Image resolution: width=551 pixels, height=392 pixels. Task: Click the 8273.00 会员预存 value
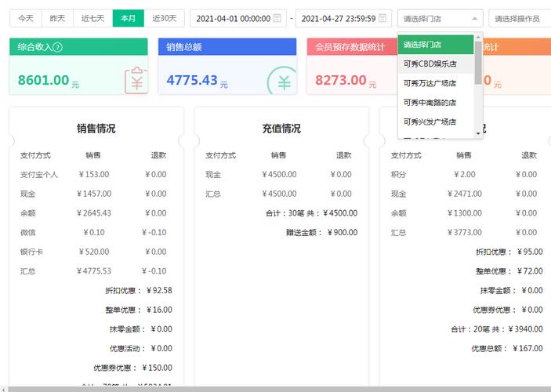[341, 80]
